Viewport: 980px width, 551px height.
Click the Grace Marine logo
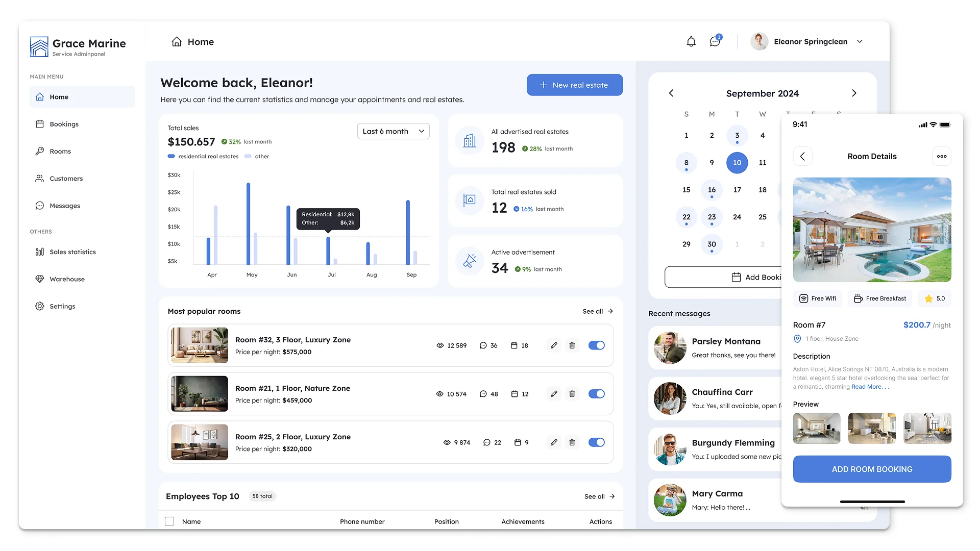[39, 46]
